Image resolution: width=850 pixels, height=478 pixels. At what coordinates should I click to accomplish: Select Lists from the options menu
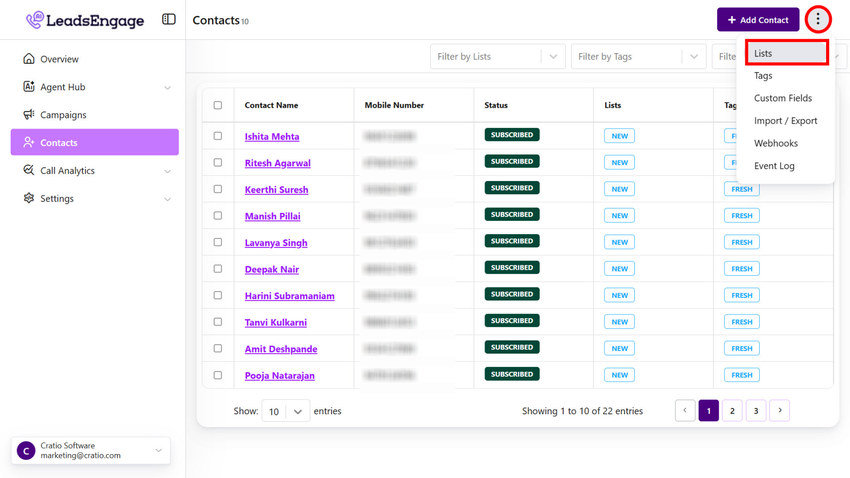coord(786,53)
